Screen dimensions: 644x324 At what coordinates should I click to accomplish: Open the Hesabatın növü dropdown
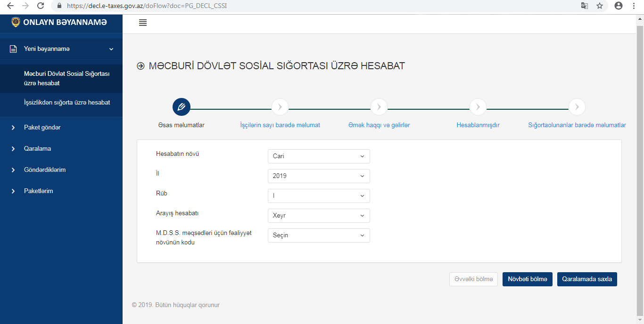[x=319, y=156]
